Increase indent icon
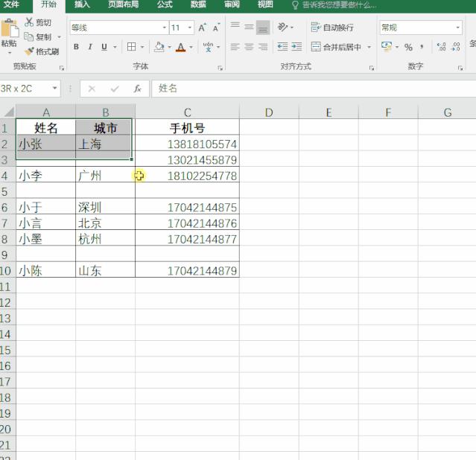This screenshot has width=476, height=460. tap(296, 47)
